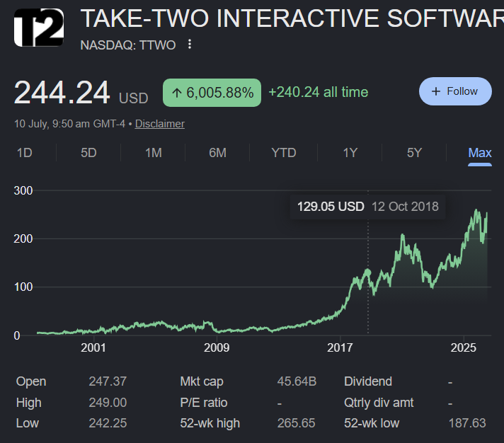The width and height of the screenshot is (504, 443).
Task: Switch chart to 1D range
Action: pyautogui.click(x=25, y=153)
